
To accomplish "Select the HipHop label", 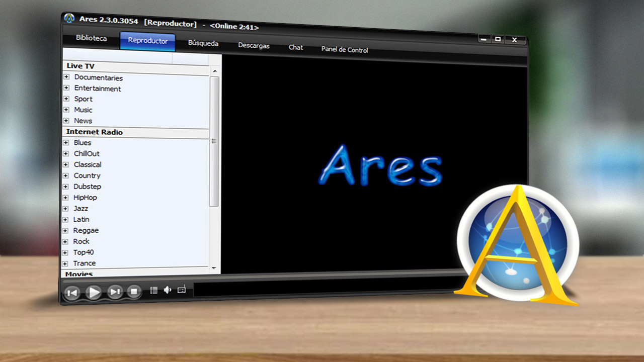I will tap(85, 198).
